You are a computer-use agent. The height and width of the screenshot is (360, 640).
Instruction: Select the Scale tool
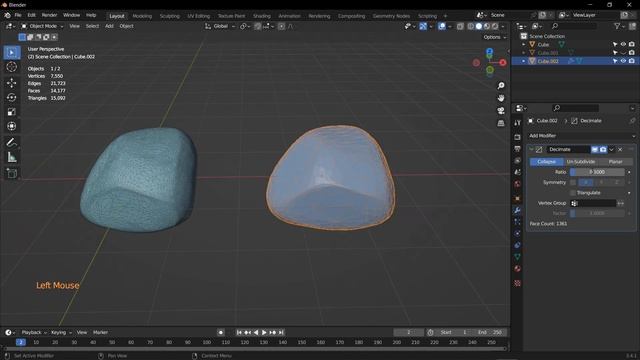tap(11, 112)
